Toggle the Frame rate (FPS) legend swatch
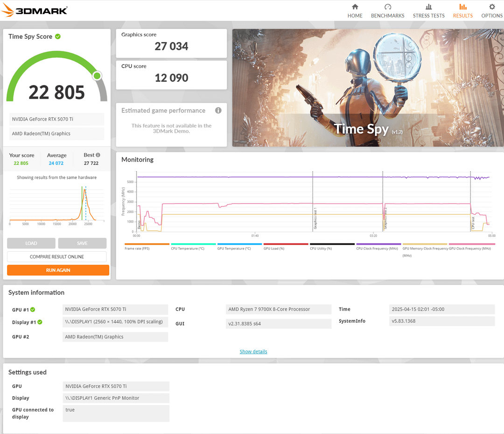 pyautogui.click(x=147, y=244)
